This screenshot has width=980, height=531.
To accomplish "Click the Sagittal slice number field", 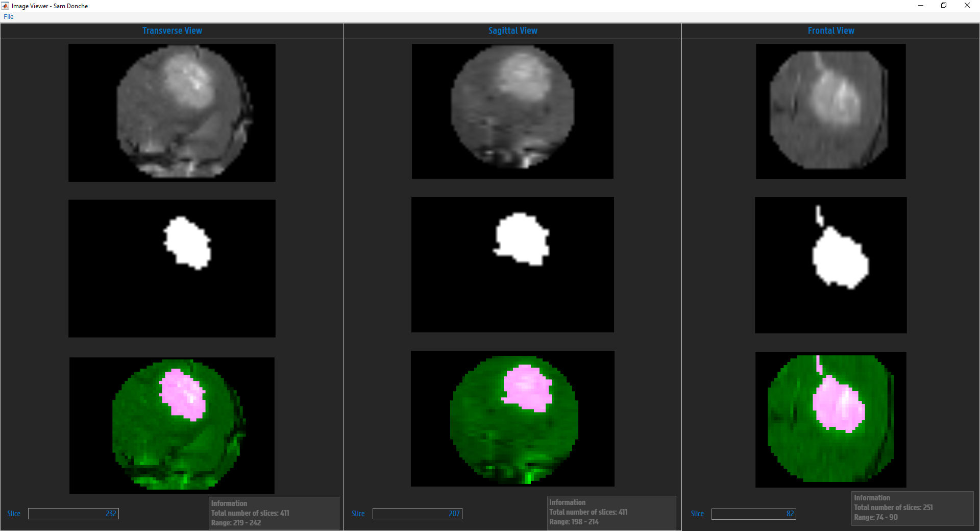I will pos(418,514).
